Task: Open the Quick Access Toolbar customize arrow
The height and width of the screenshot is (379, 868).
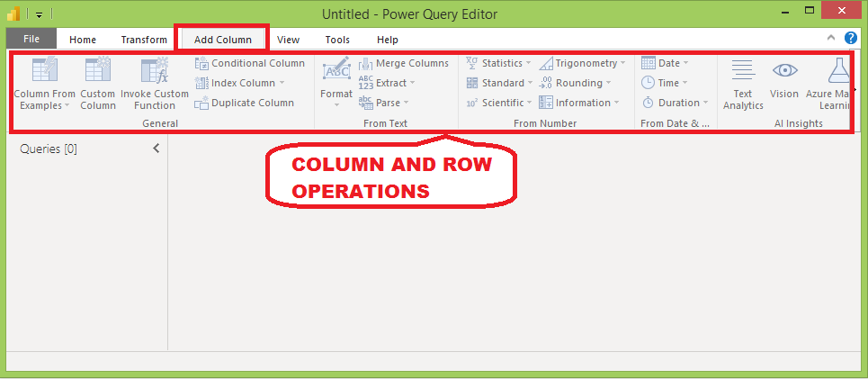Action: [x=39, y=14]
